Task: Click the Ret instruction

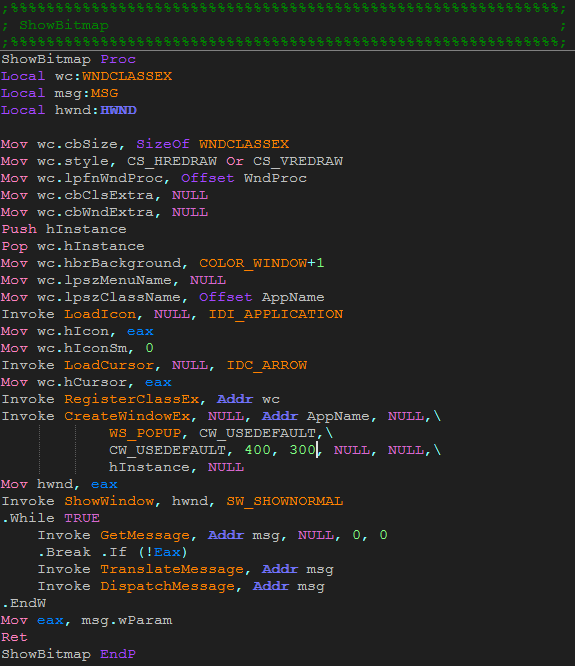Action: [x=14, y=637]
